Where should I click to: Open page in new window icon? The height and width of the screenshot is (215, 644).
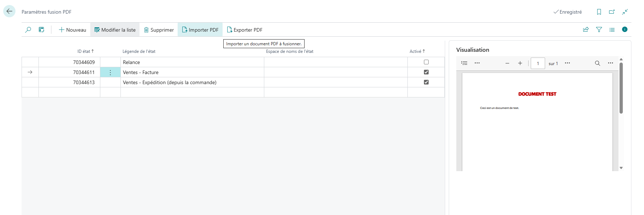click(x=612, y=12)
